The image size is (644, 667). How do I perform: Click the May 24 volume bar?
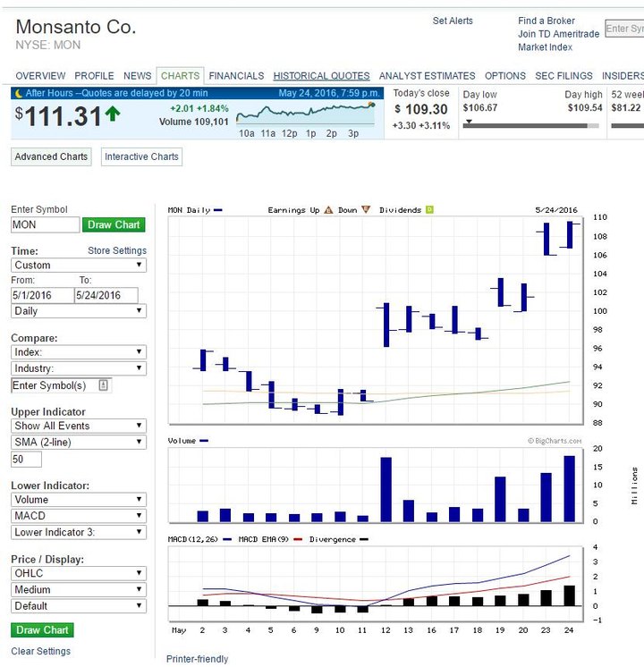[x=570, y=489]
